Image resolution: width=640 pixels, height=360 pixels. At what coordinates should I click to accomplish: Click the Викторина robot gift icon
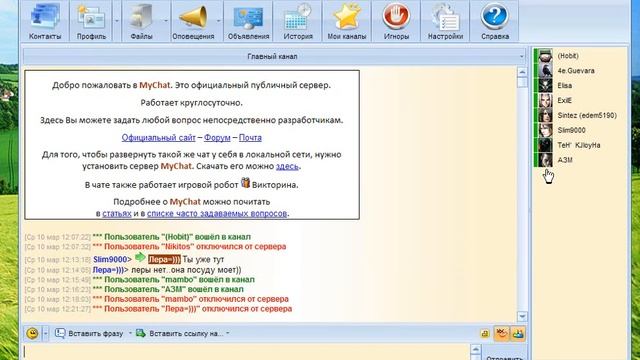coord(245,182)
